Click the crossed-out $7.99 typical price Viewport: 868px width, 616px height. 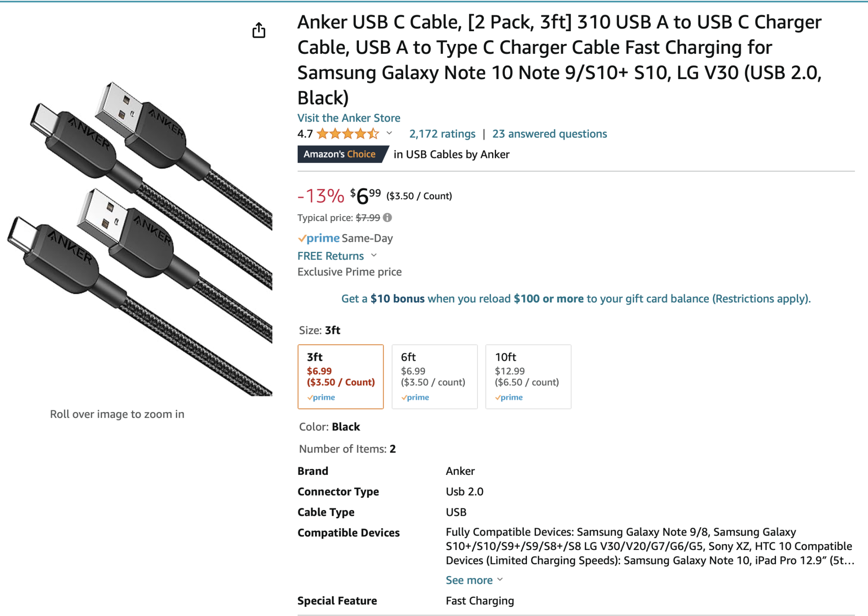click(x=368, y=217)
